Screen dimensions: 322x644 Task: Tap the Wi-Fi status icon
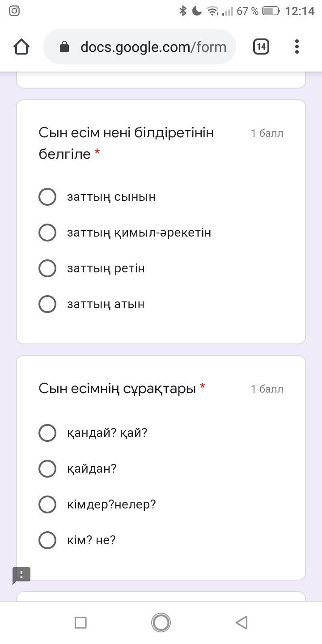(213, 11)
